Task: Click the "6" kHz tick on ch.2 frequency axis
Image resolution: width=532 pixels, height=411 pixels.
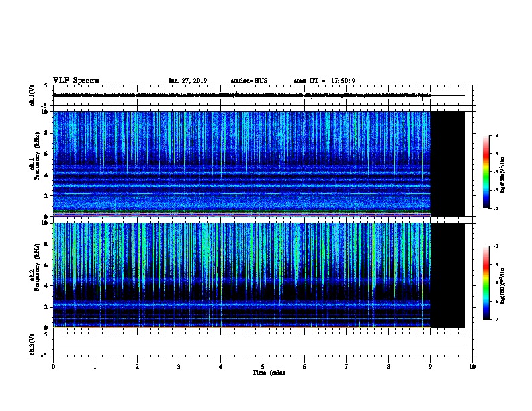Action: tap(46, 265)
